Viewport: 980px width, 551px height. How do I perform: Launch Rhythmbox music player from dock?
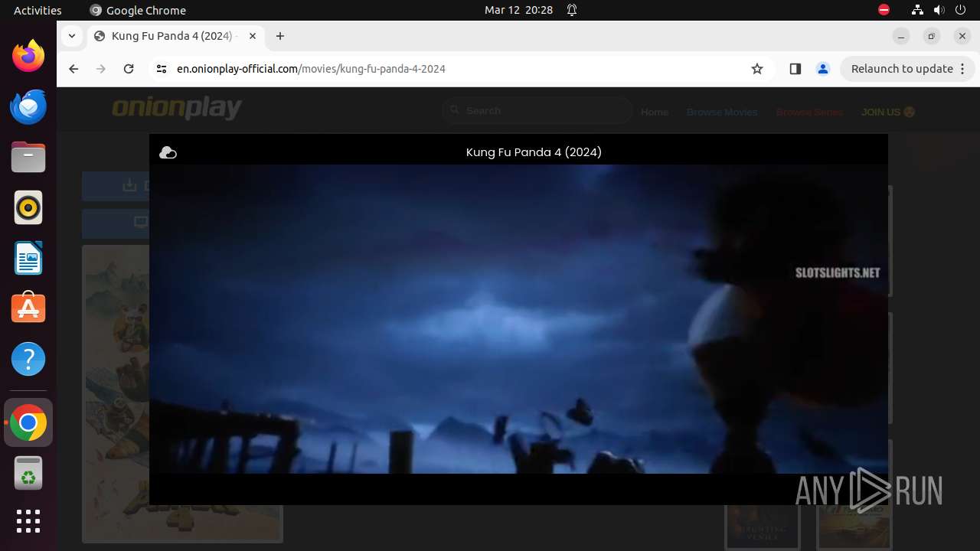[28, 207]
